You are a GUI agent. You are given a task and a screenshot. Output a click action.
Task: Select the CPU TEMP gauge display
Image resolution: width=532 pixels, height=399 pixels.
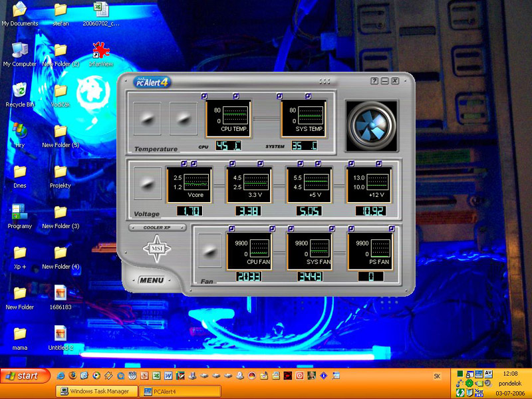tap(228, 118)
